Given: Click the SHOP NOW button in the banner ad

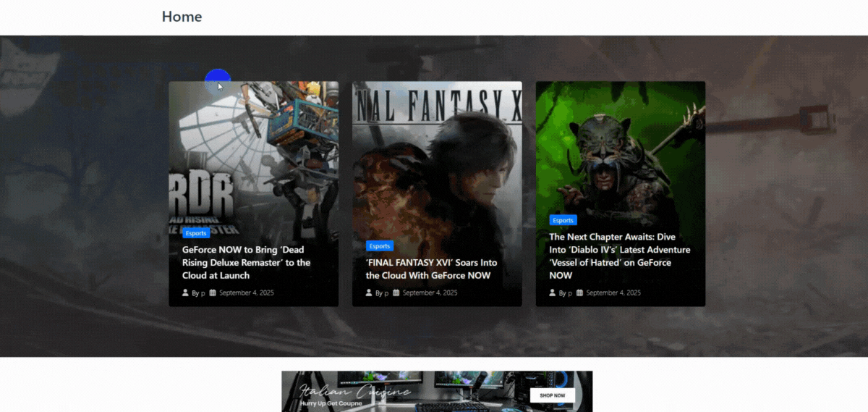Looking at the screenshot, I should (x=553, y=395).
